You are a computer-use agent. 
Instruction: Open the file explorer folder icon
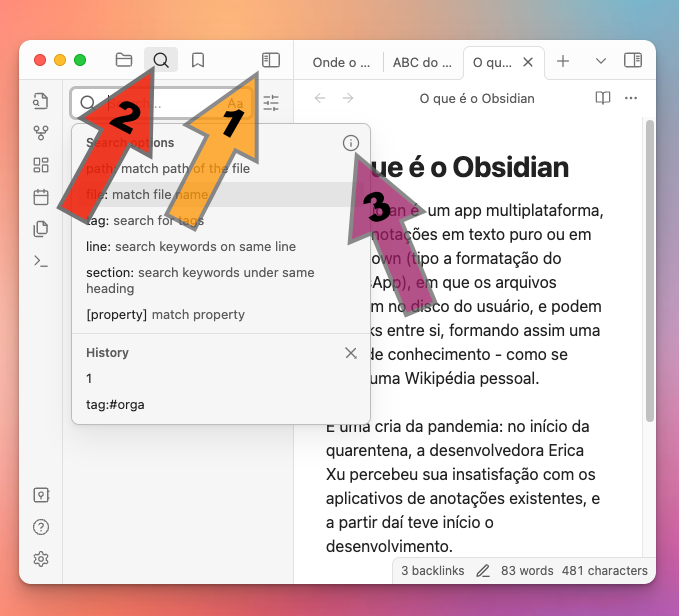pos(124,60)
